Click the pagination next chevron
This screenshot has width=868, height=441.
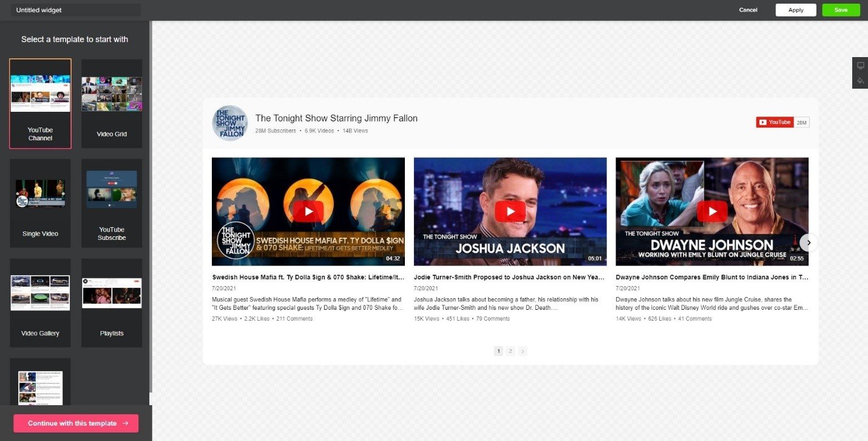pyautogui.click(x=523, y=350)
